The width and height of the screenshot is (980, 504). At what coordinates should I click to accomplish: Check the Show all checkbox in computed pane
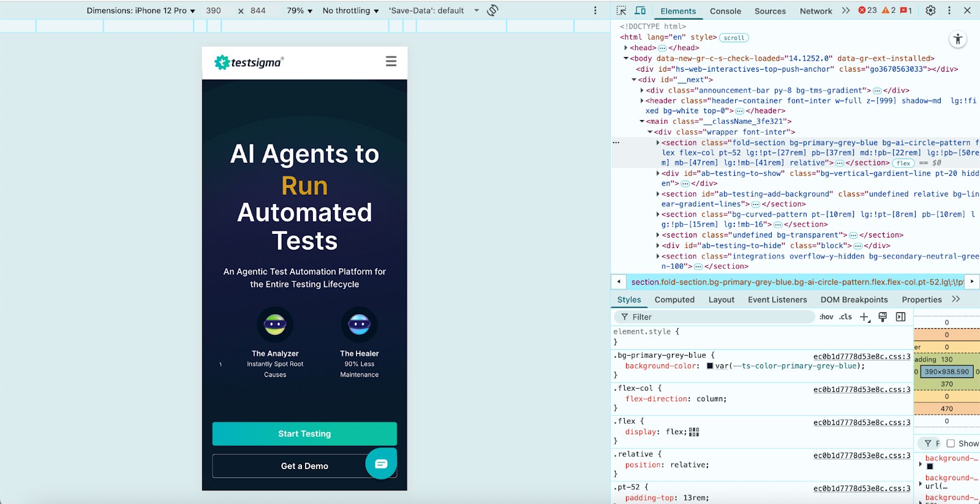[951, 443]
